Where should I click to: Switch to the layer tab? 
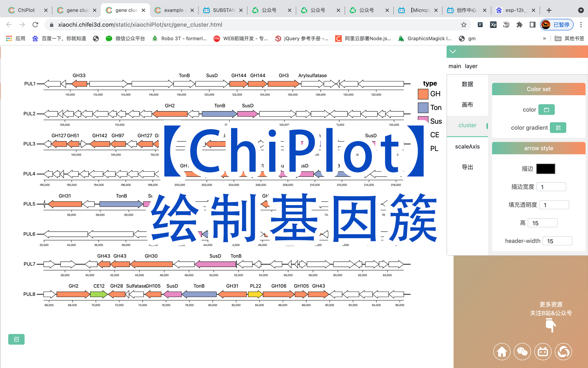point(471,66)
